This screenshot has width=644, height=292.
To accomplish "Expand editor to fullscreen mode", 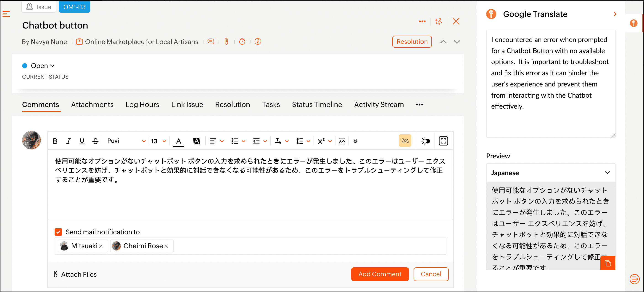I will click(x=443, y=141).
